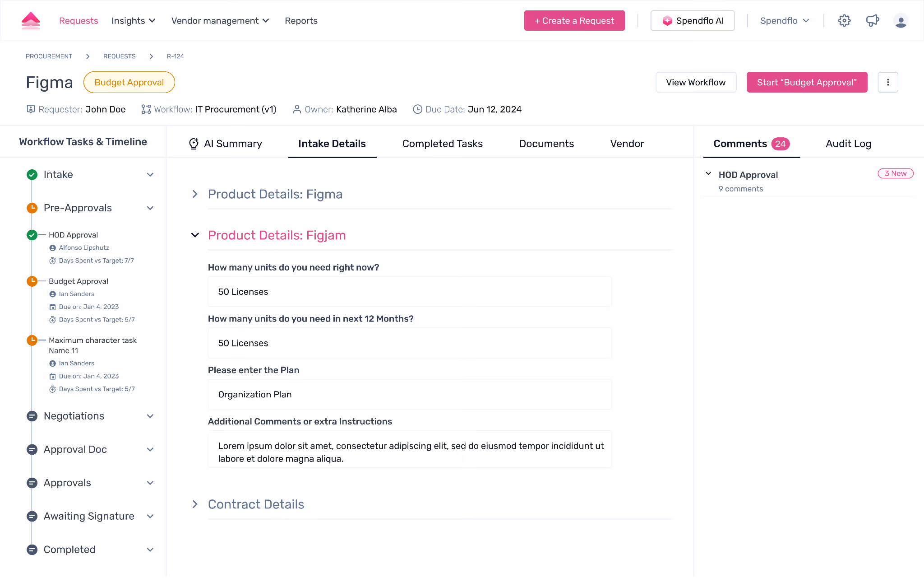Click the View Workflow button

[696, 82]
